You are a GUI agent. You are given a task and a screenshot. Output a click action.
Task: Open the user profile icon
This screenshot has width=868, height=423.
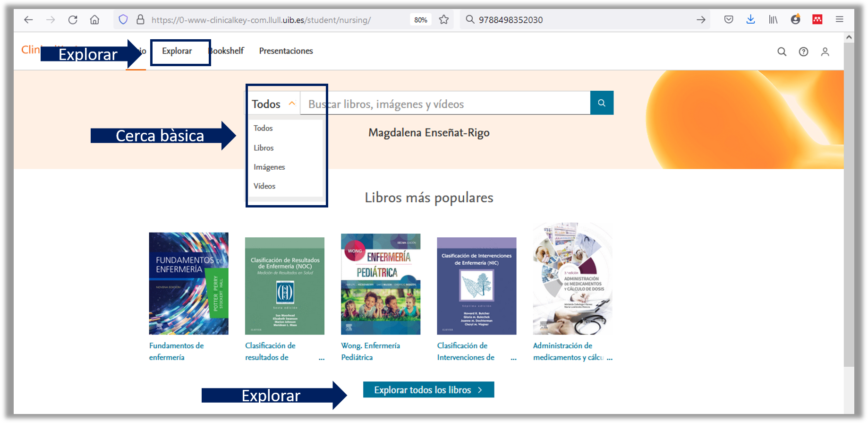pyautogui.click(x=825, y=52)
